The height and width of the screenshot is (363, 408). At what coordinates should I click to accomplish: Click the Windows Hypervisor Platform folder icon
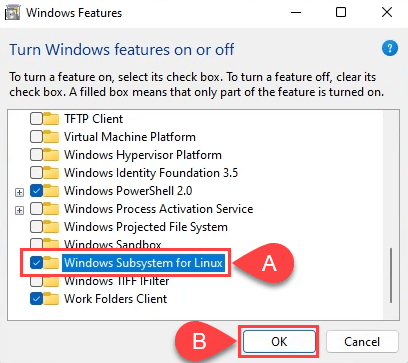[51, 155]
